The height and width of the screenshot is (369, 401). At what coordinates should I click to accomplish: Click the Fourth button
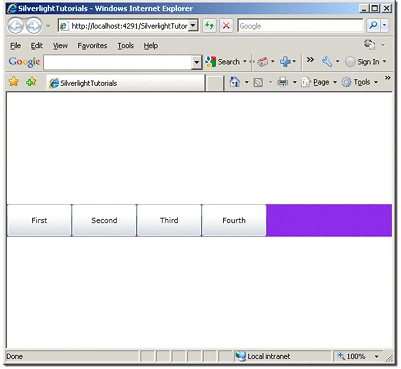tap(234, 220)
